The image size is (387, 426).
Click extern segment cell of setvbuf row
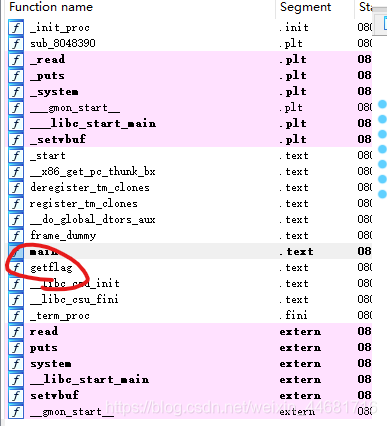[x=300, y=396]
